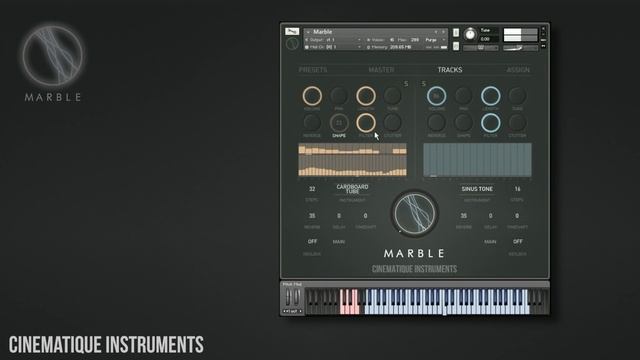Shift keyboard octave down with the left arrow
The width and height of the screenshot is (640, 360).
(285, 311)
